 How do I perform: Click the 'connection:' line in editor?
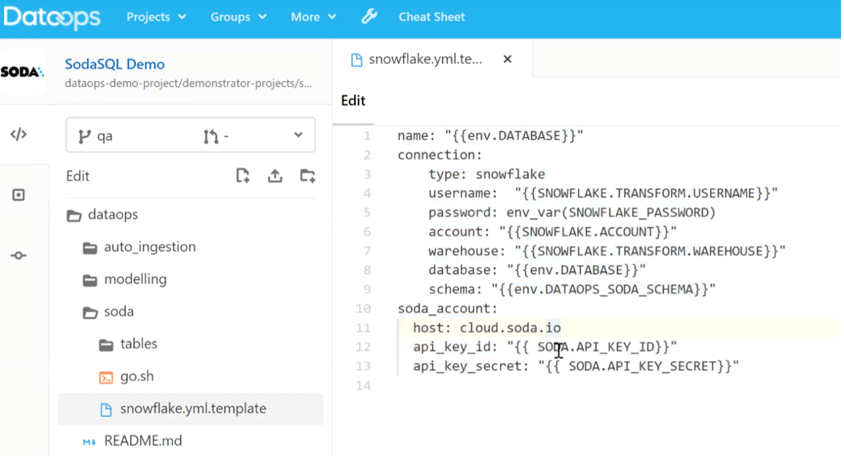[440, 155]
